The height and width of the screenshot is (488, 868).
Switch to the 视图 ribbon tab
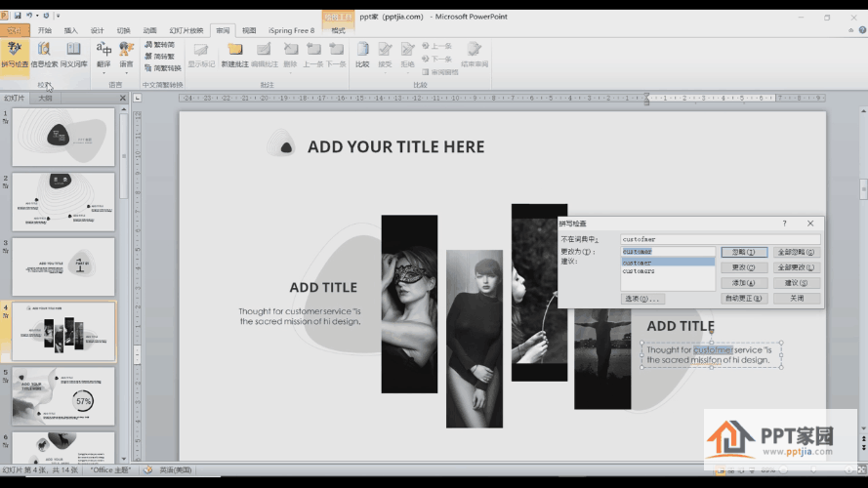coord(249,30)
